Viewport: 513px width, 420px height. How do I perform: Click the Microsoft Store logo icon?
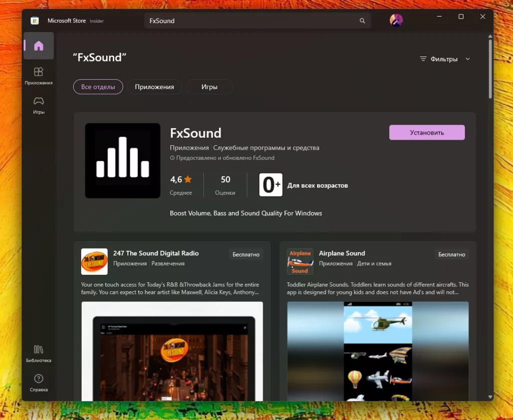click(35, 21)
